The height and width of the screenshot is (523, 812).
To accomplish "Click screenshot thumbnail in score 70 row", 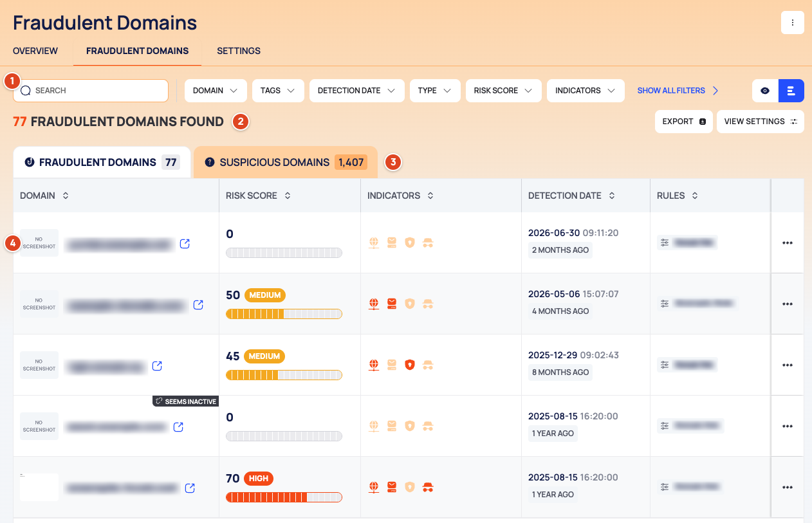I will point(39,488).
